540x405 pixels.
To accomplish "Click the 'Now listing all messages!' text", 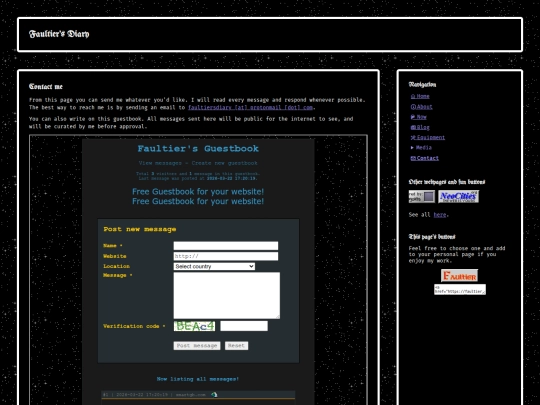I will coord(198,379).
